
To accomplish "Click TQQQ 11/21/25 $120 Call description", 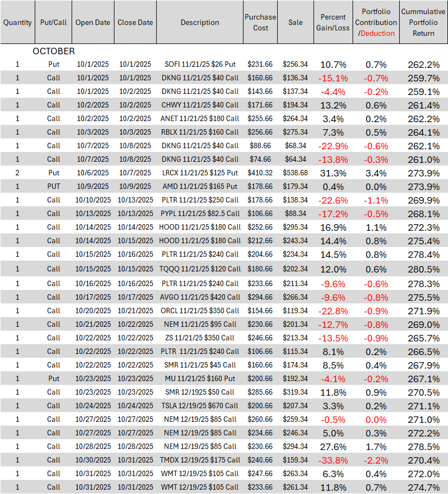I will tap(200, 269).
